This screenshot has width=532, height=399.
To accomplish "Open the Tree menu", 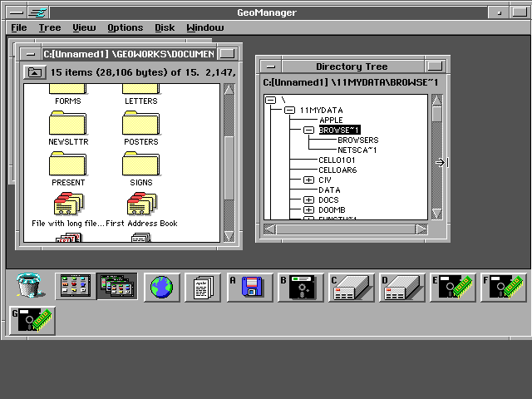I will (x=50, y=27).
